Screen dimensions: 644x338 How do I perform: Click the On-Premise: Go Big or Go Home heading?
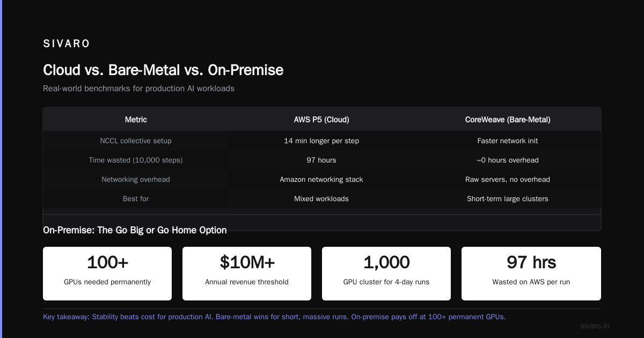point(135,230)
